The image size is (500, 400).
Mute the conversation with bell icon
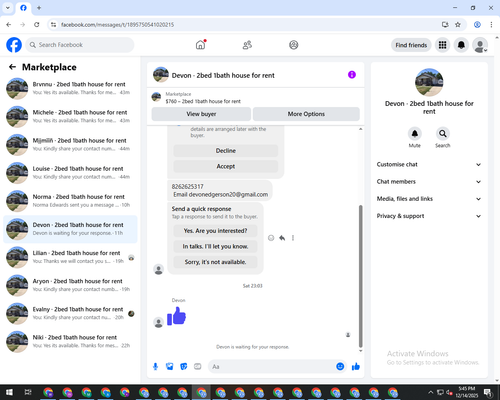click(415, 134)
